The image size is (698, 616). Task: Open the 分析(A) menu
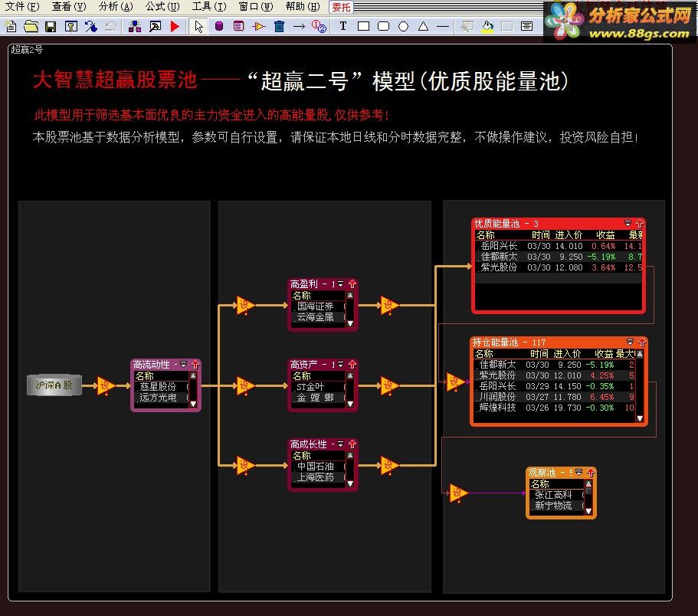[x=116, y=7]
